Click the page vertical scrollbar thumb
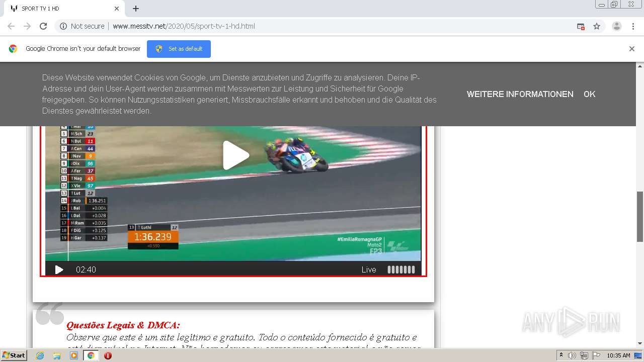Image resolution: width=644 pixels, height=362 pixels. [640, 217]
